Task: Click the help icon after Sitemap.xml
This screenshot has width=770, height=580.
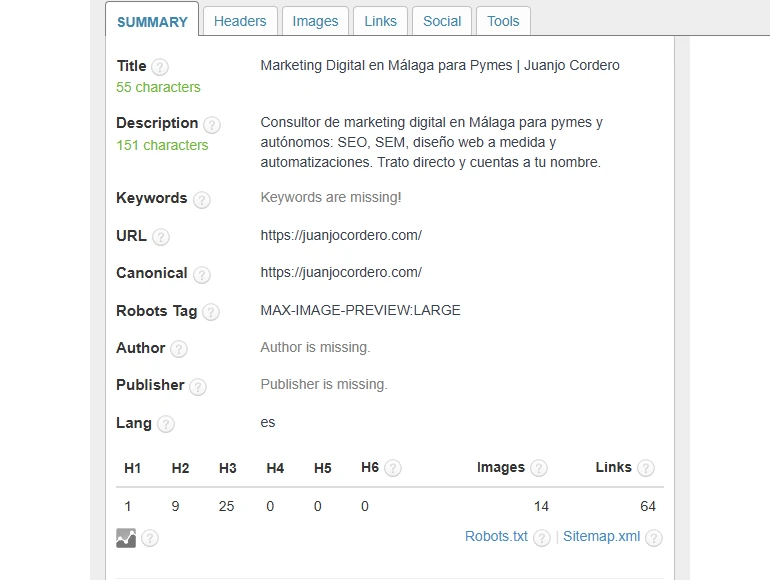Action: pos(654,538)
